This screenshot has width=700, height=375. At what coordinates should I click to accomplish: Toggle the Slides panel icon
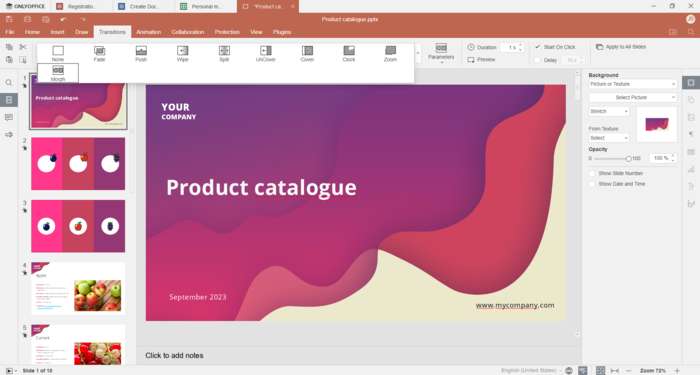pos(9,100)
